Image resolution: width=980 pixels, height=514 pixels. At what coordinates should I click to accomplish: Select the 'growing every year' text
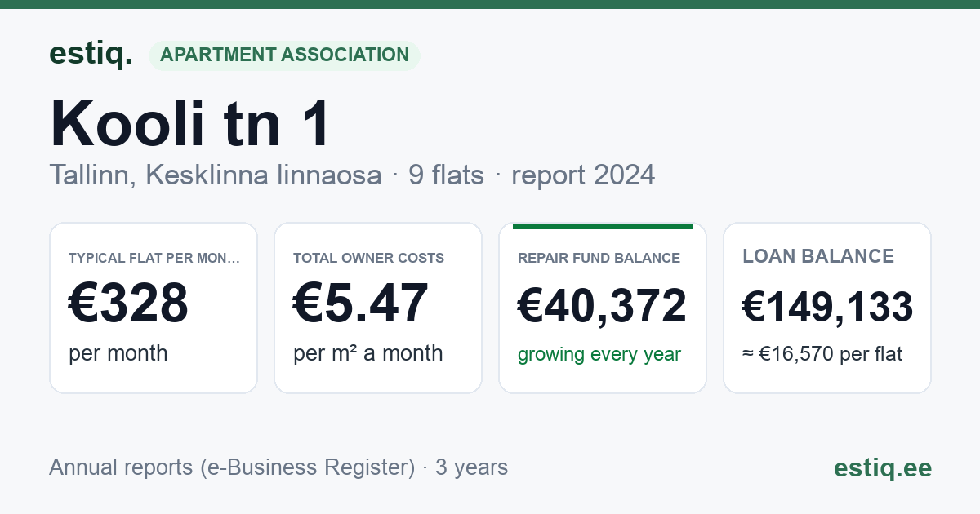[599, 355]
